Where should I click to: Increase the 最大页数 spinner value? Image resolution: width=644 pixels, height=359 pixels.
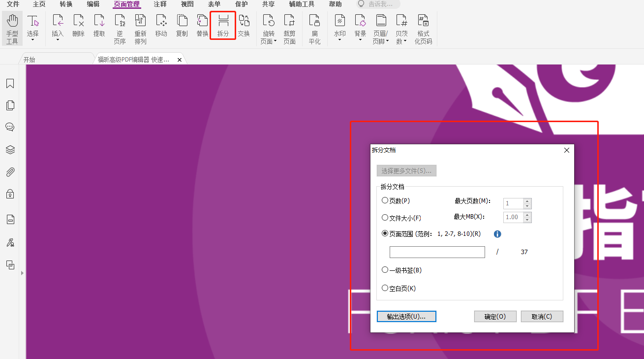click(527, 201)
